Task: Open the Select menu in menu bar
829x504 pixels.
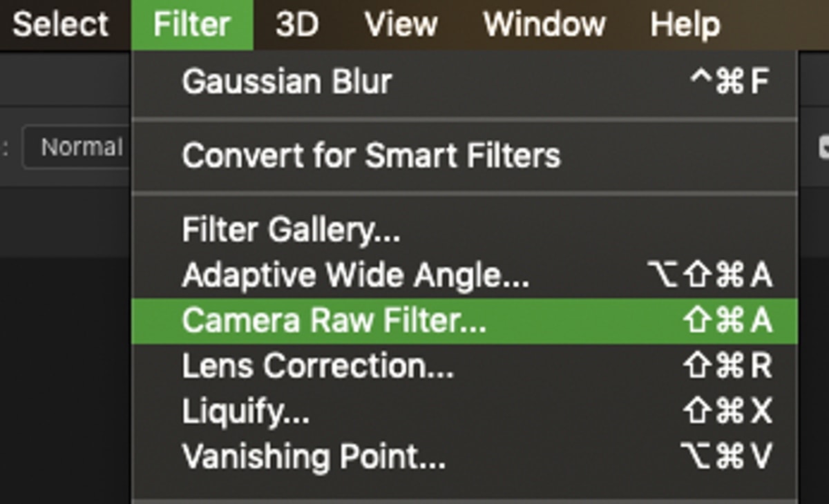Action: (x=61, y=25)
